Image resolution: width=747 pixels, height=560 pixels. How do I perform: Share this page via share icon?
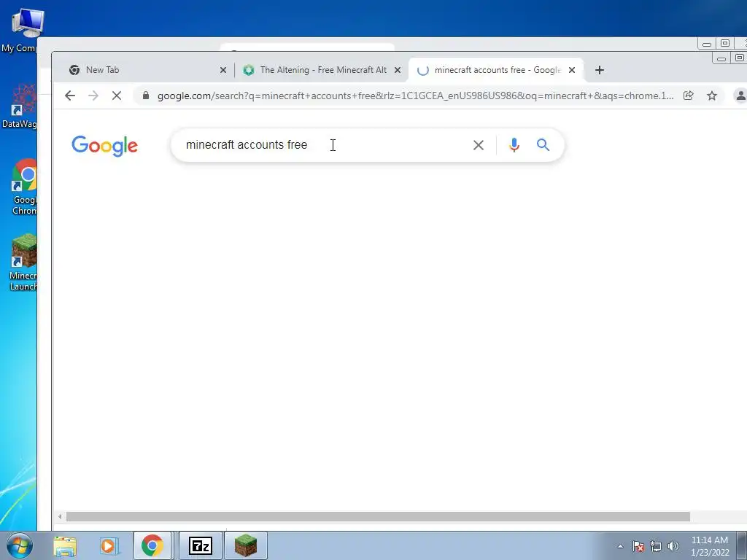pyautogui.click(x=689, y=96)
